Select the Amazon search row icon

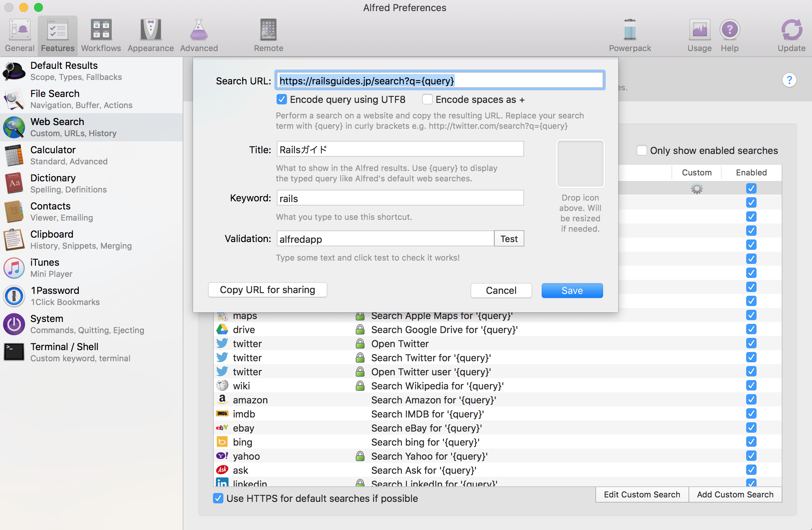pos(222,400)
